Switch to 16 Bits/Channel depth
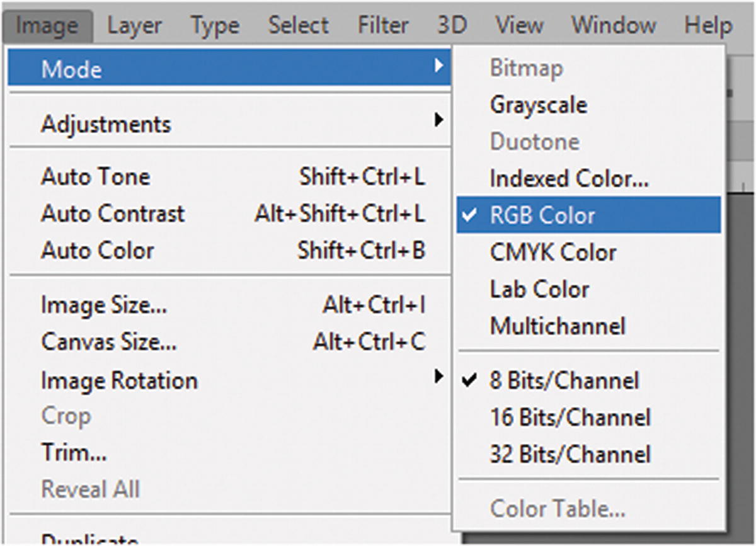The image size is (756, 546). [570, 417]
